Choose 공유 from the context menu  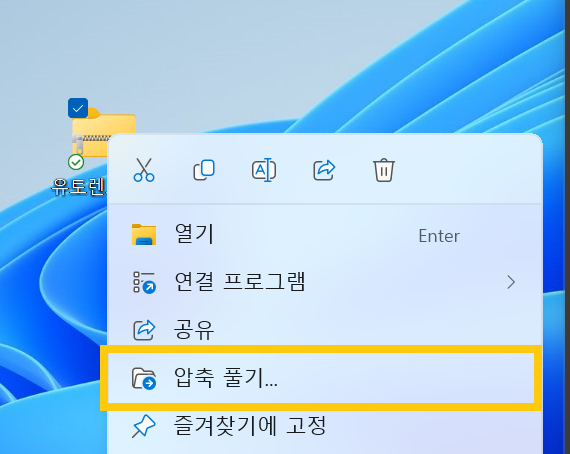pyautogui.click(x=325, y=330)
